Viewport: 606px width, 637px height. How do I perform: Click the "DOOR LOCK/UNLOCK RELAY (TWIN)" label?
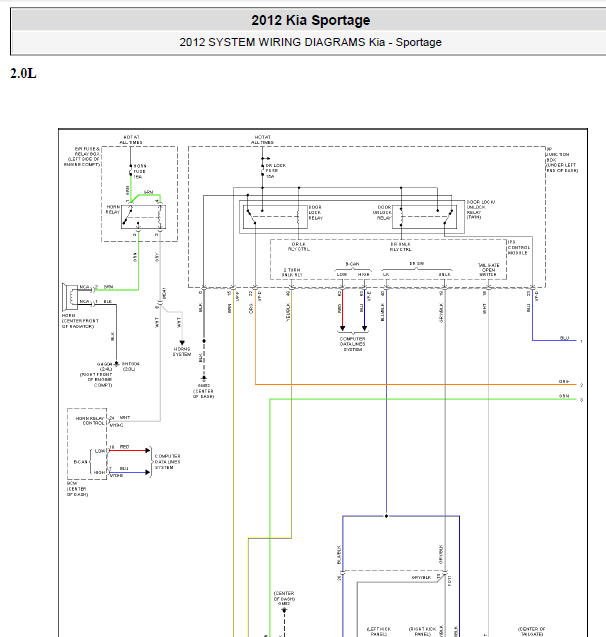tap(481, 209)
